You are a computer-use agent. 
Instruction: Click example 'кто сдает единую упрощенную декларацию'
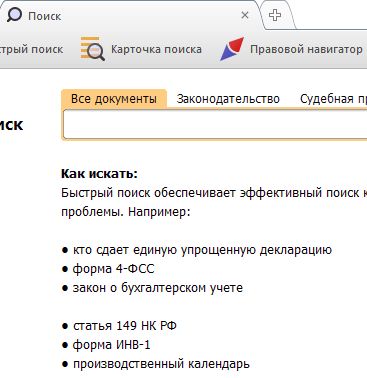(202, 250)
